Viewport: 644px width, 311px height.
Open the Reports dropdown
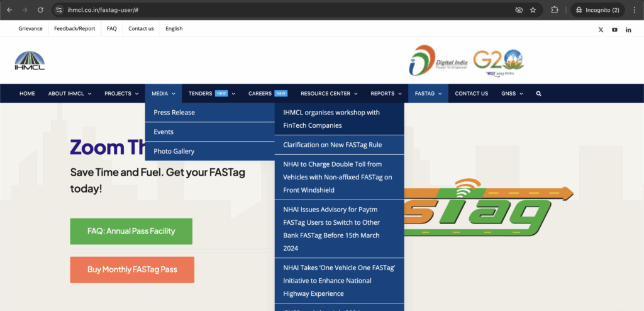pos(386,94)
